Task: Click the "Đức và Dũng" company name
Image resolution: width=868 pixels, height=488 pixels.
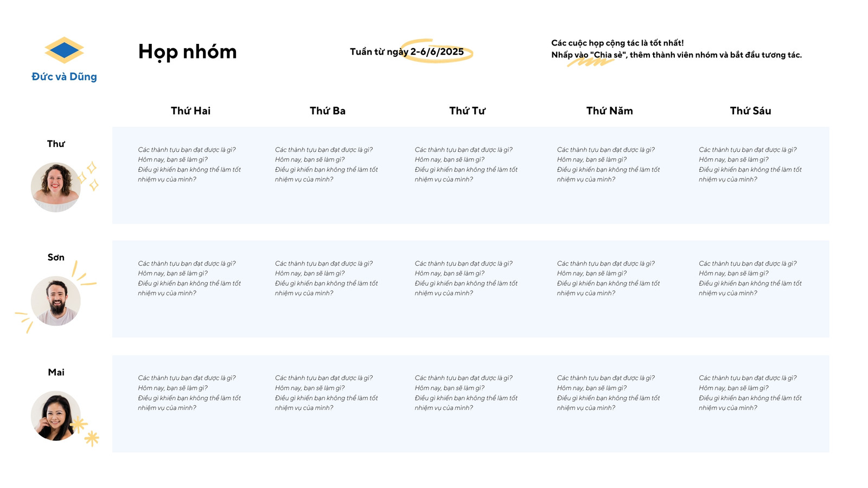Action: pos(64,76)
